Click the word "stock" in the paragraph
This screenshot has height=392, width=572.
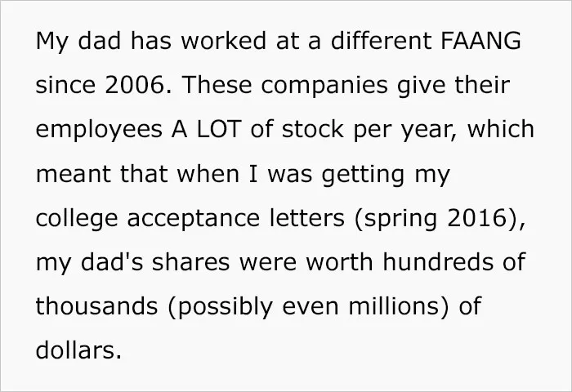[313, 129]
